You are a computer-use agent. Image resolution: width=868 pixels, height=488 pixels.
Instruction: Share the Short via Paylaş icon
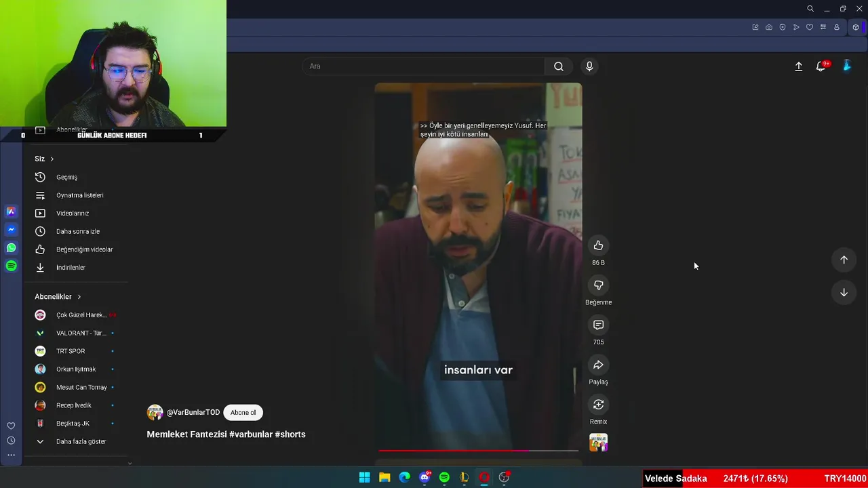598,365
